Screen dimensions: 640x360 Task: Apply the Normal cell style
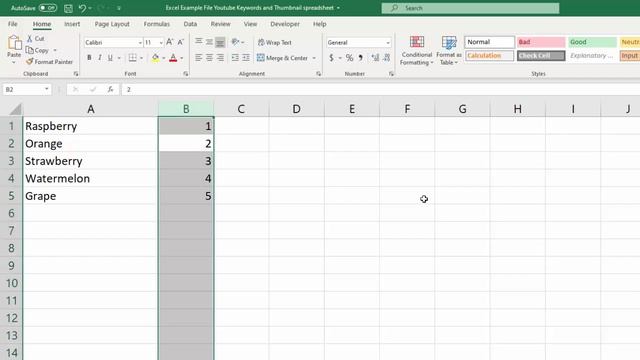489,42
